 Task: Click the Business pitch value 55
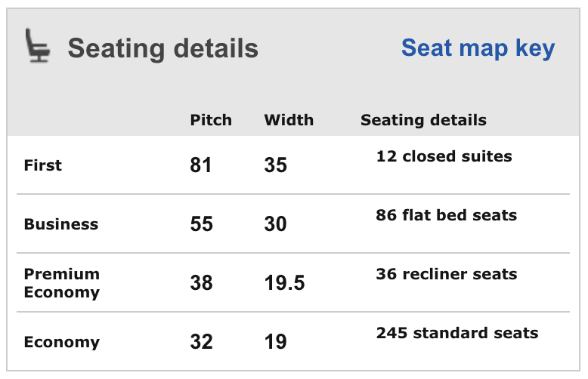[x=202, y=223]
